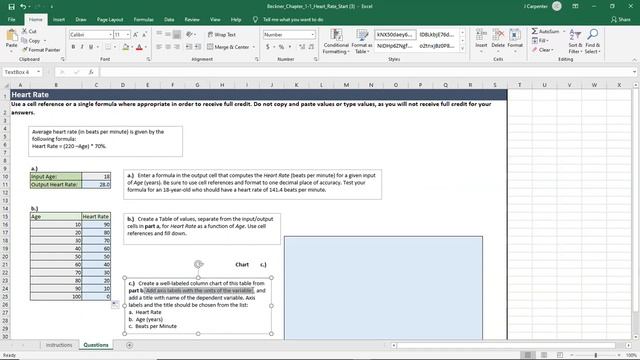Toggle Underline formatting

click(91, 47)
